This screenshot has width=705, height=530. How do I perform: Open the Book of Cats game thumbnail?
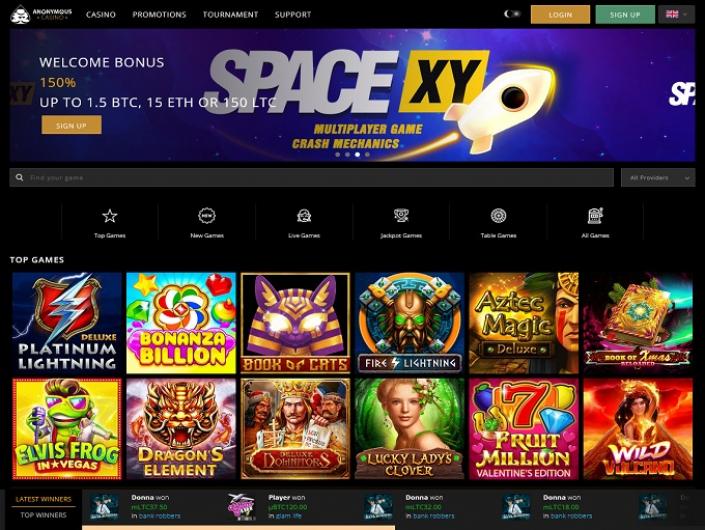(295, 323)
